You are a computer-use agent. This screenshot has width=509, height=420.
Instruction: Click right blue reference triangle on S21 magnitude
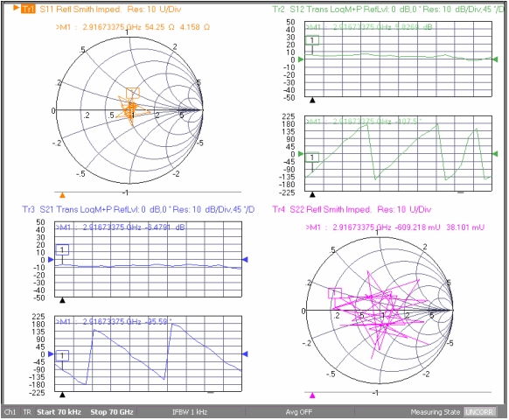pos(246,260)
